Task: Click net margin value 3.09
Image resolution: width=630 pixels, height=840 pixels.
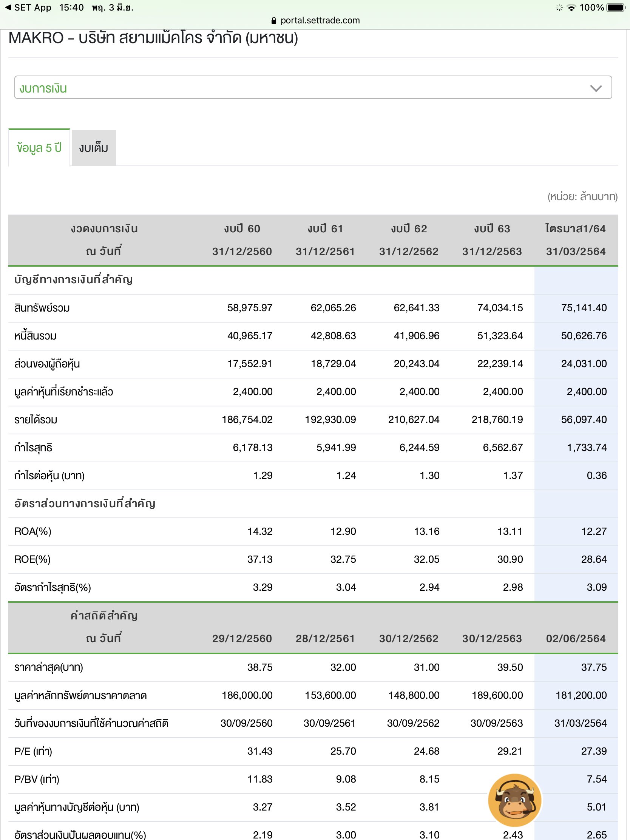Action: coord(597,587)
